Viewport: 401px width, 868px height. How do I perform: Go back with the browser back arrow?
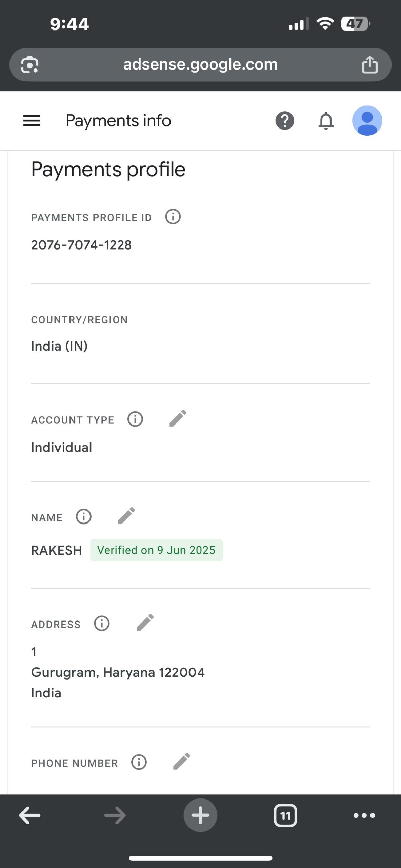[x=30, y=815]
